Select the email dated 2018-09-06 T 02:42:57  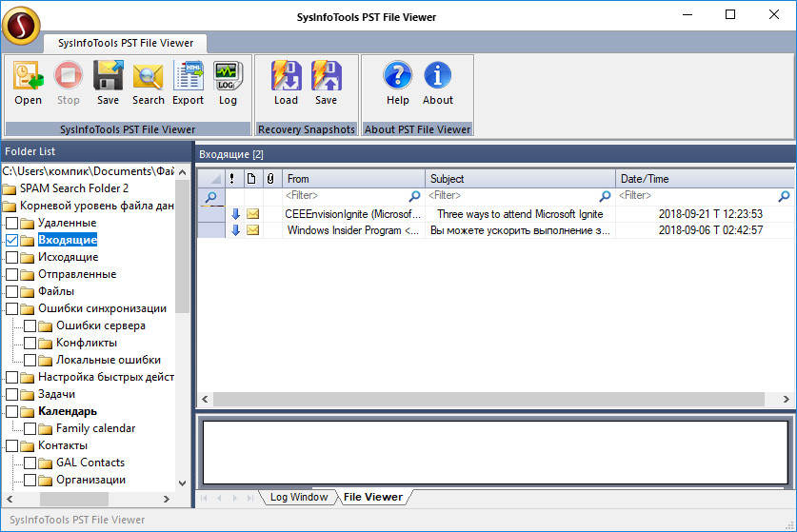710,230
